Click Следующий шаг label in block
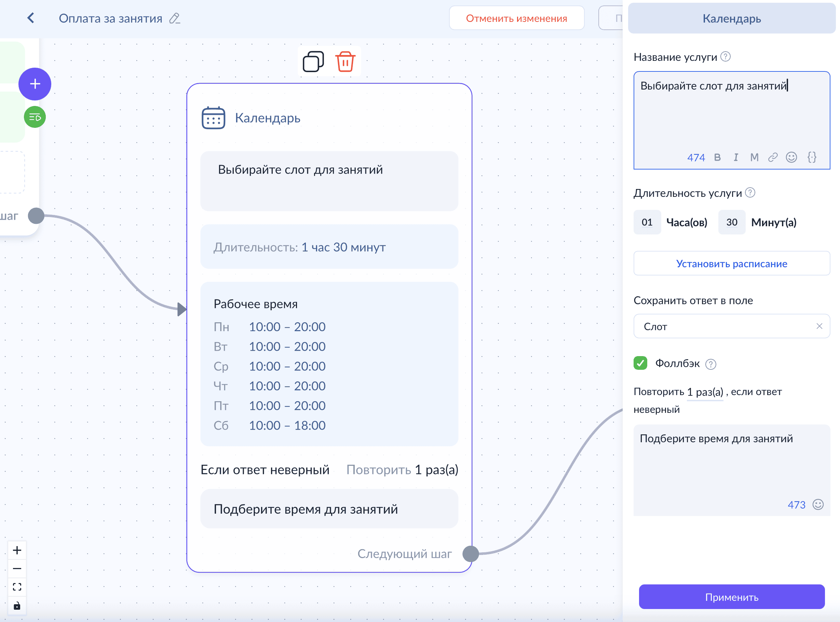The image size is (840, 622). (404, 554)
